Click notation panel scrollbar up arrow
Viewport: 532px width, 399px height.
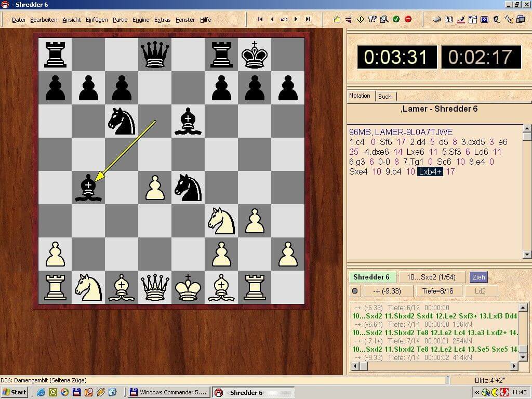[527, 129]
